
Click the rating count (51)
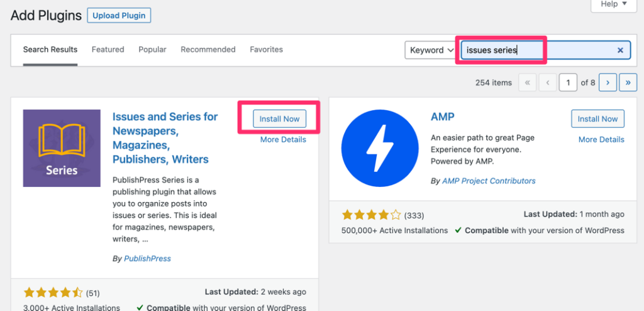click(x=93, y=294)
